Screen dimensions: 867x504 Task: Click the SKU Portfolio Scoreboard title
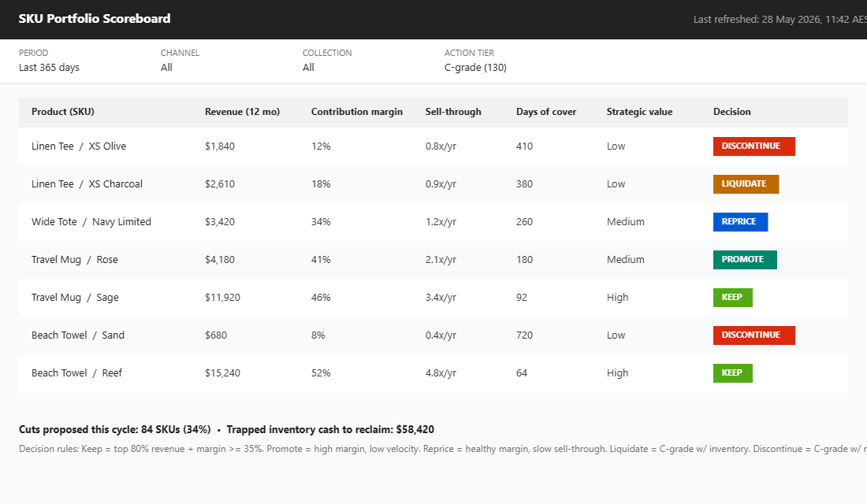95,19
